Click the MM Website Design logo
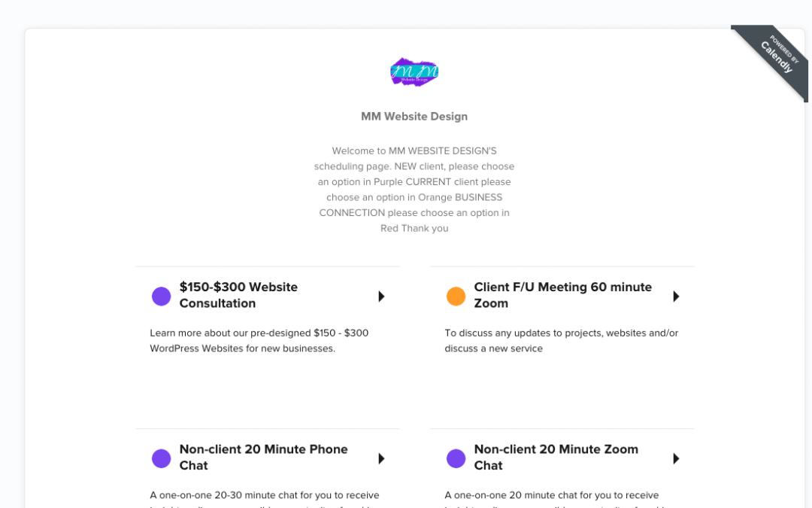Image resolution: width=812 pixels, height=508 pixels. 414,71
